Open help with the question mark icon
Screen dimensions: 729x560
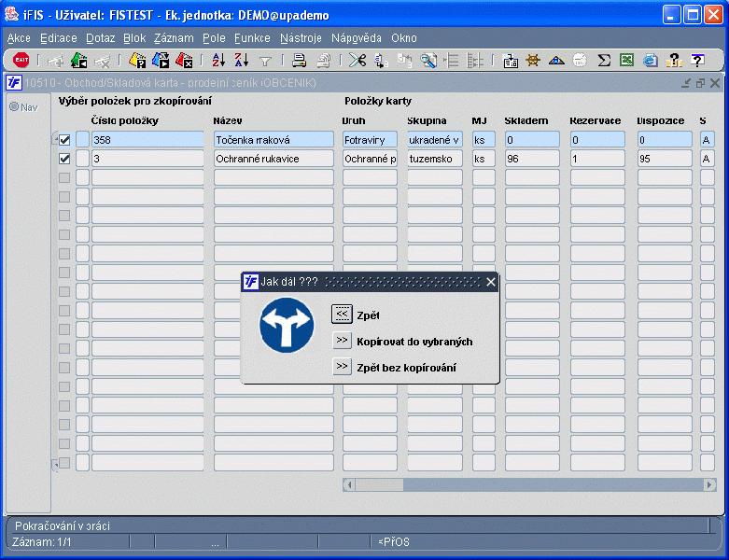coord(696,60)
